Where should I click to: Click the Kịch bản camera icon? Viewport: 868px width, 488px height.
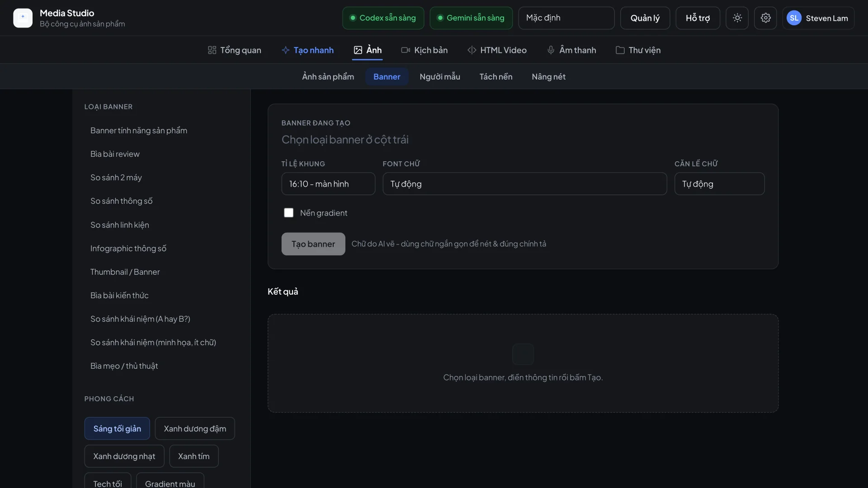[x=406, y=50]
